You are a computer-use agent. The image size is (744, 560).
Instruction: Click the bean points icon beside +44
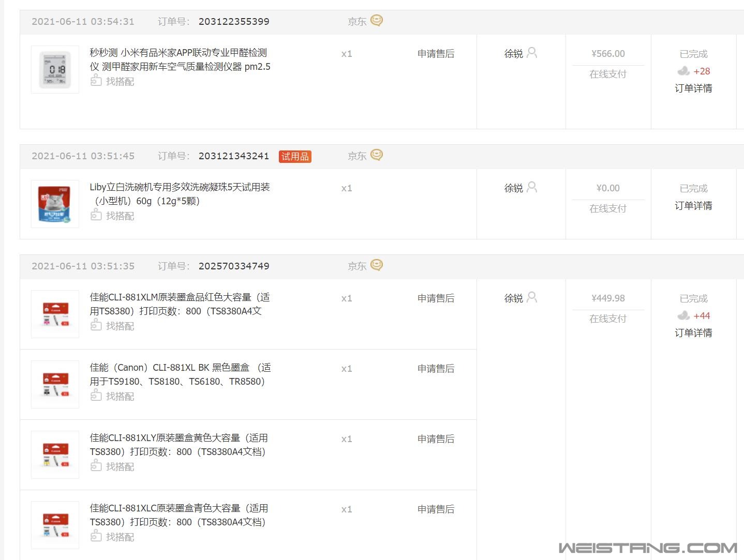coord(683,315)
